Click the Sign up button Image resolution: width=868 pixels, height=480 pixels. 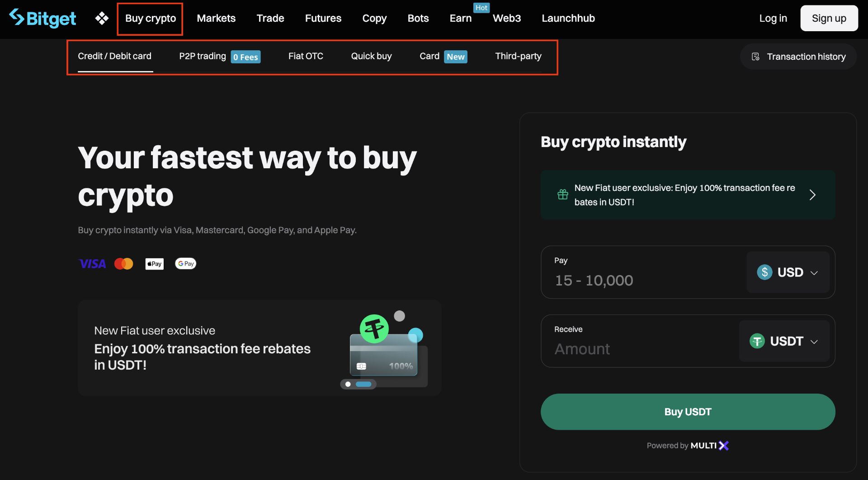point(829,18)
